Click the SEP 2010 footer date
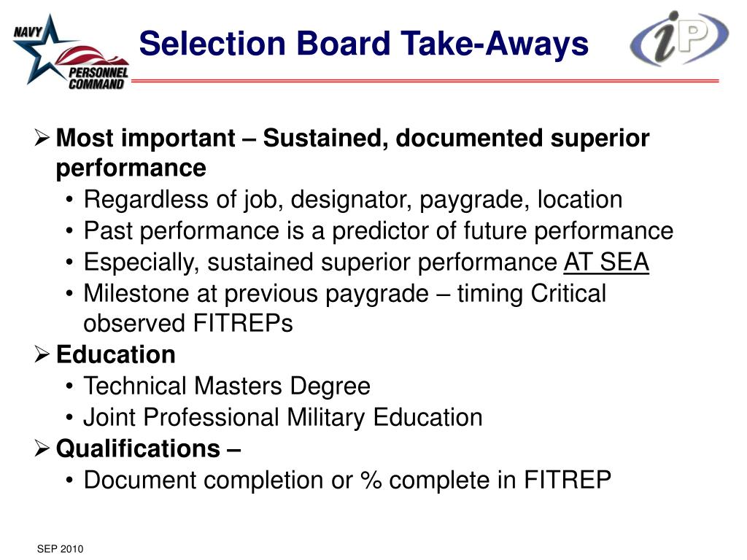Viewport: 747px width, 560px height. pyautogui.click(x=60, y=548)
